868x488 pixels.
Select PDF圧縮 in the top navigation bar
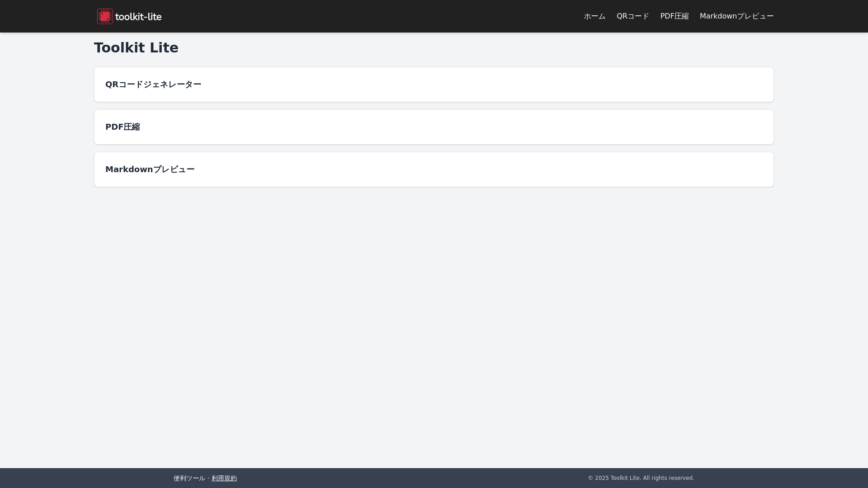(x=675, y=16)
